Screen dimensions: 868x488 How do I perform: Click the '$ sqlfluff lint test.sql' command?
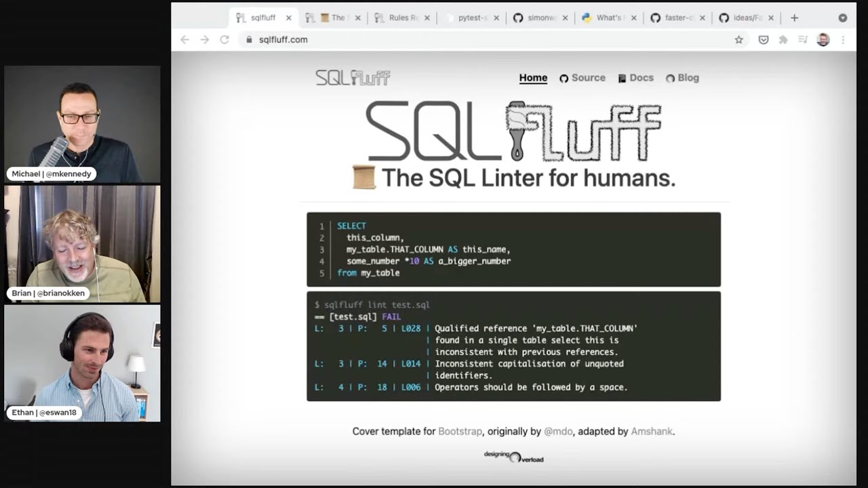[372, 305]
